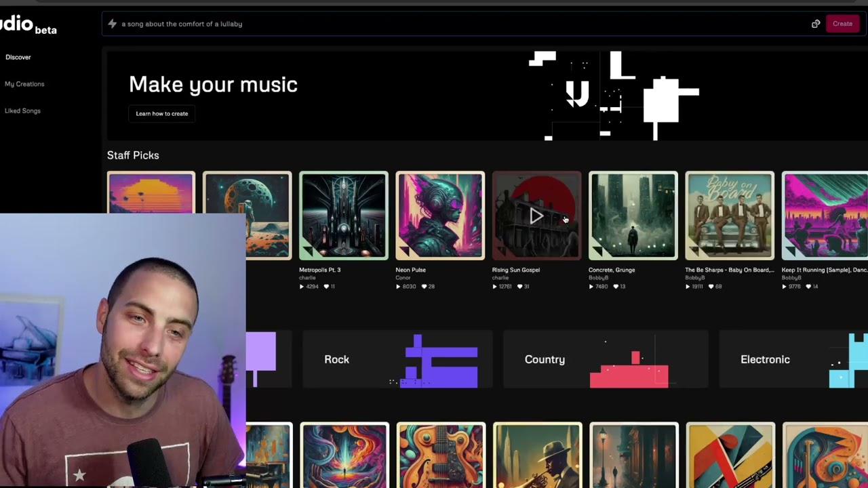The height and width of the screenshot is (488, 868).
Task: Click the share icon beside Create
Action: tap(816, 24)
